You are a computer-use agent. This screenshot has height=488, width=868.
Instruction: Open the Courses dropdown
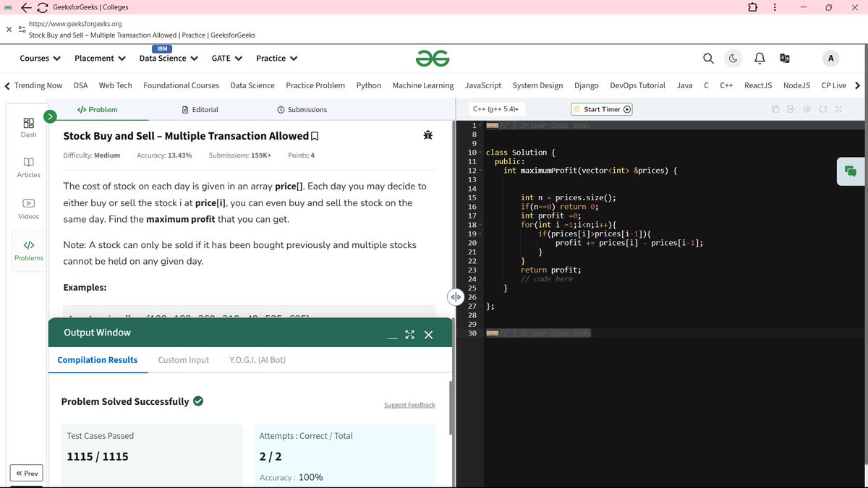40,59
